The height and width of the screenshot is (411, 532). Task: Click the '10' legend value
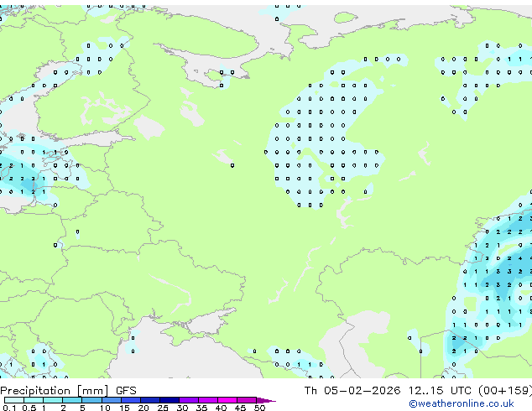pos(105,408)
